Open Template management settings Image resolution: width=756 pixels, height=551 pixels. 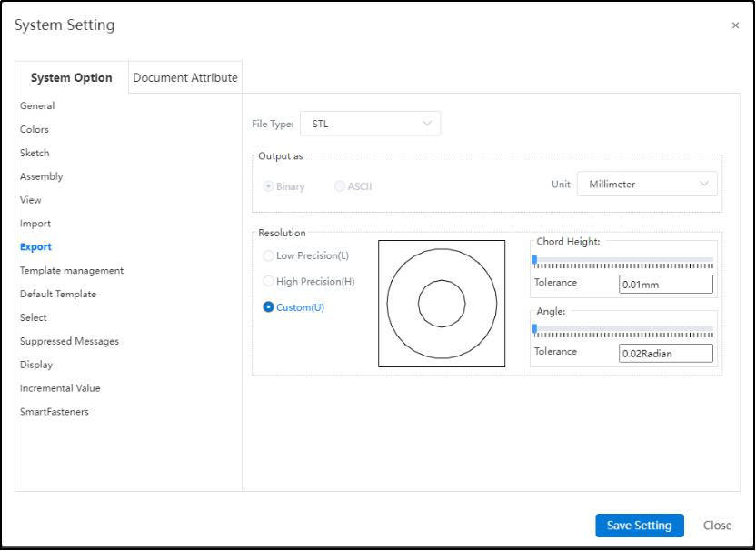(72, 271)
